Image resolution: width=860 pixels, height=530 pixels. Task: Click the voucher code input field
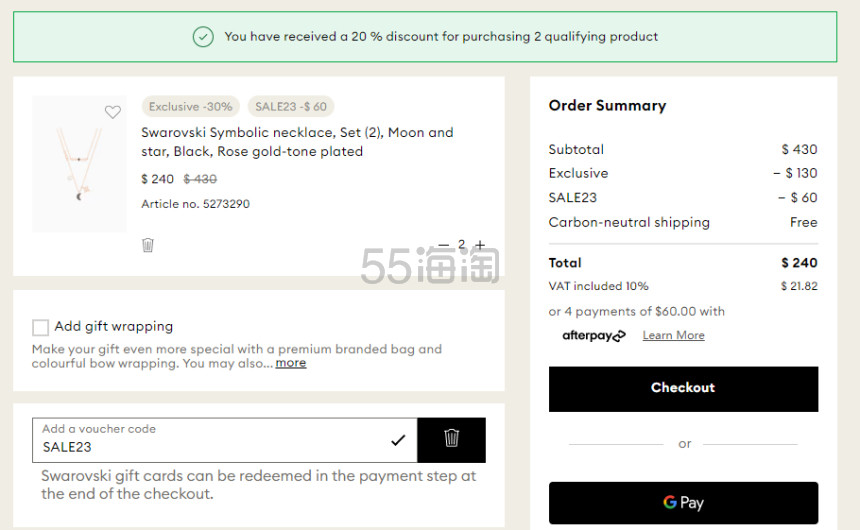225,440
